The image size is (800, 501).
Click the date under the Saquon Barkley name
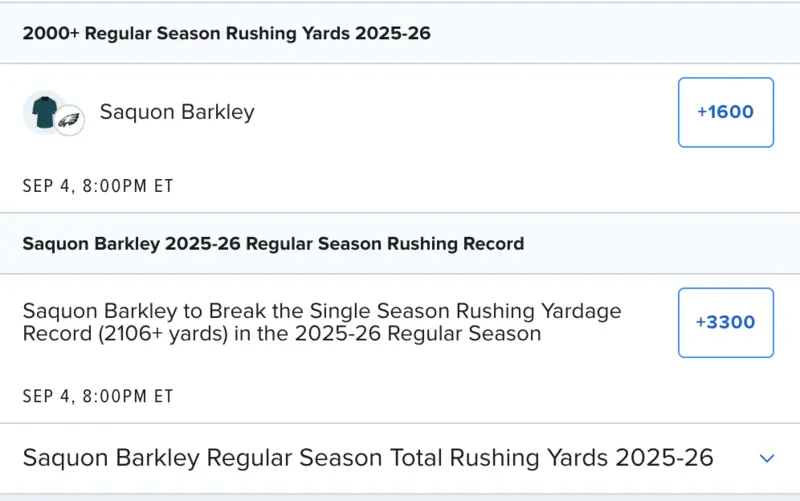click(x=98, y=186)
